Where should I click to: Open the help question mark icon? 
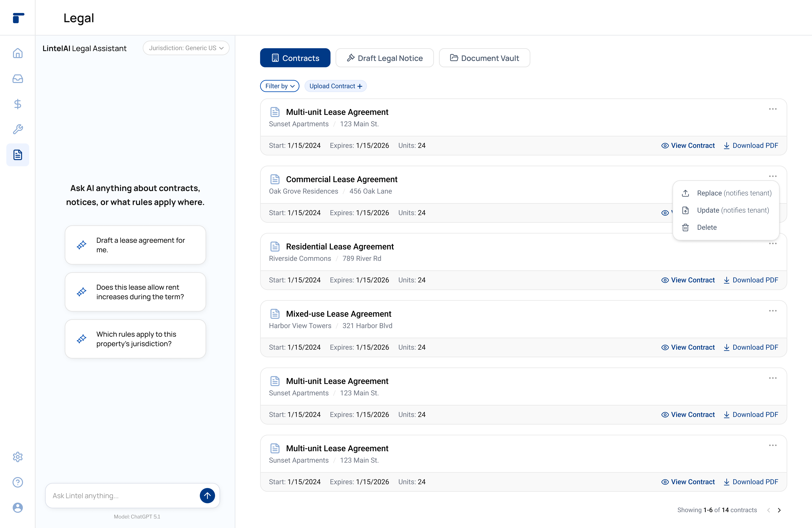pos(18,482)
